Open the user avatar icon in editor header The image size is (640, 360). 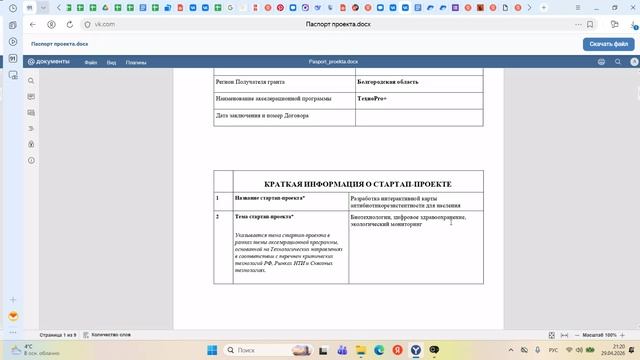pyautogui.click(x=634, y=62)
